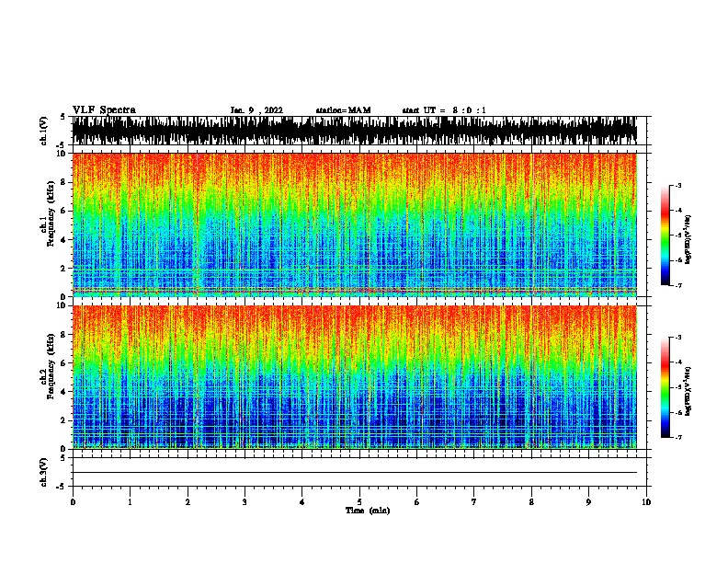The height and width of the screenshot is (563, 728).
Task: Click the "-3" label on ch.2 color bar
Action: coord(678,338)
